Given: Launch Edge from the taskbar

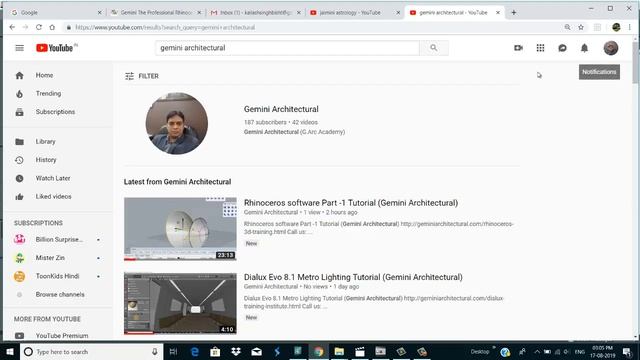Looking at the screenshot, I should point(195,351).
